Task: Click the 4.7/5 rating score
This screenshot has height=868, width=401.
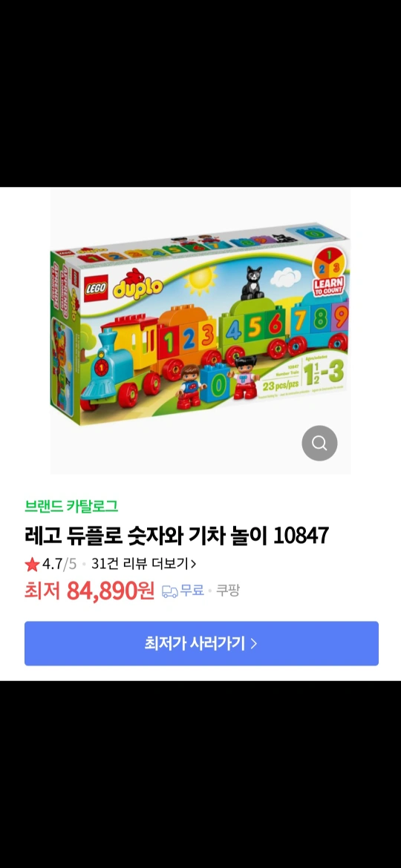Action: click(x=59, y=564)
